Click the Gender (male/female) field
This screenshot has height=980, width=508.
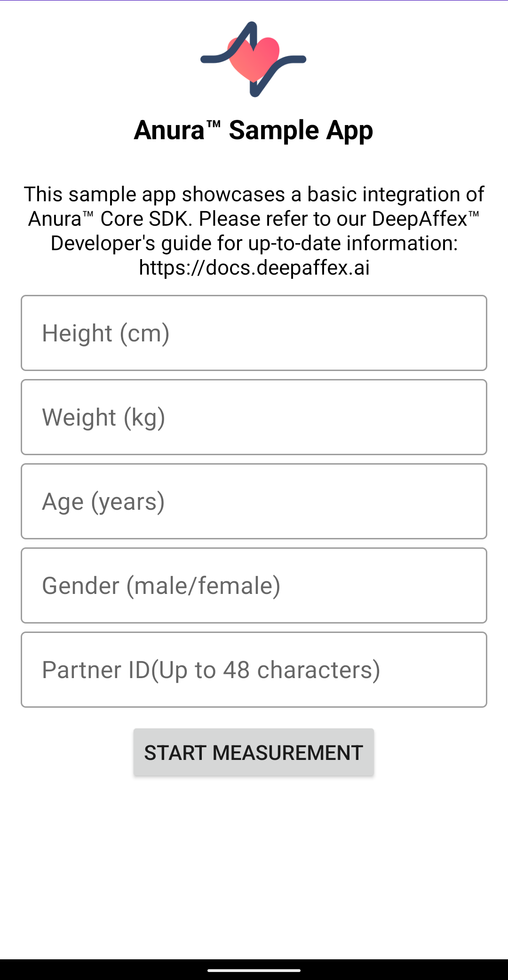(x=254, y=585)
